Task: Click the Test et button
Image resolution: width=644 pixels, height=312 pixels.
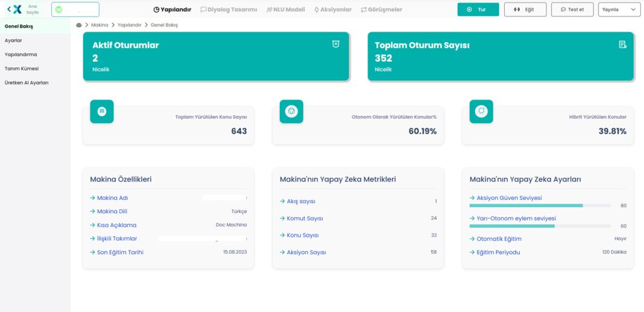Action: click(572, 10)
